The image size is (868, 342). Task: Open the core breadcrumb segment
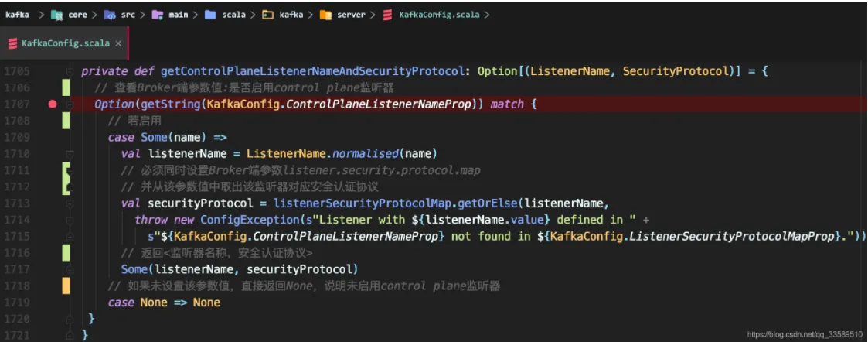click(x=77, y=15)
